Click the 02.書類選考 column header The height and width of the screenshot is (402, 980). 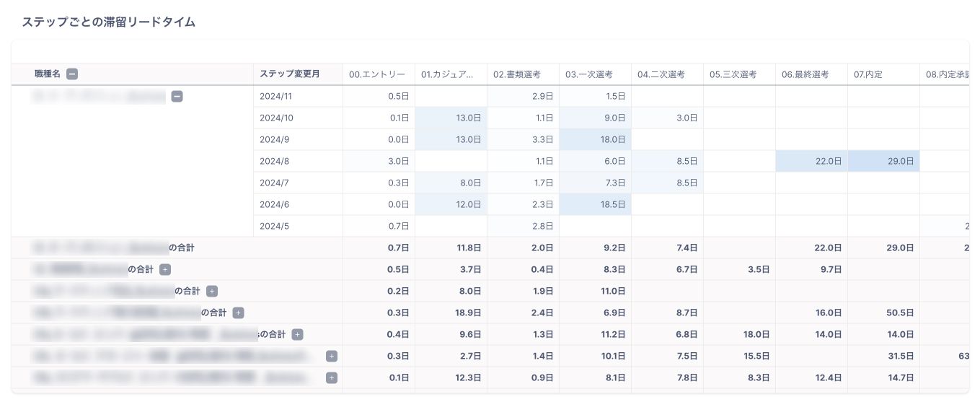pyautogui.click(x=516, y=74)
